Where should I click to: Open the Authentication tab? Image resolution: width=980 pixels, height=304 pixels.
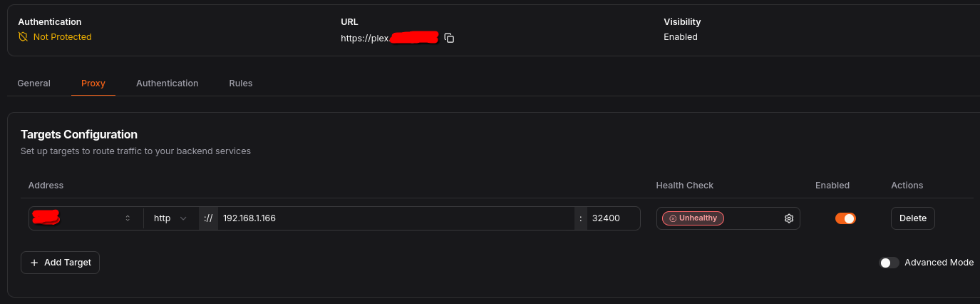click(x=167, y=83)
